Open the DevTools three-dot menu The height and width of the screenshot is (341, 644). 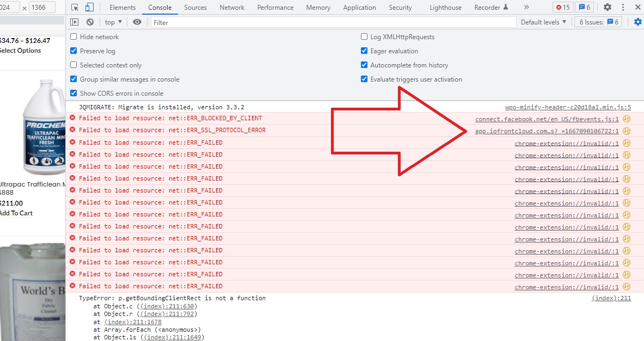click(x=624, y=8)
